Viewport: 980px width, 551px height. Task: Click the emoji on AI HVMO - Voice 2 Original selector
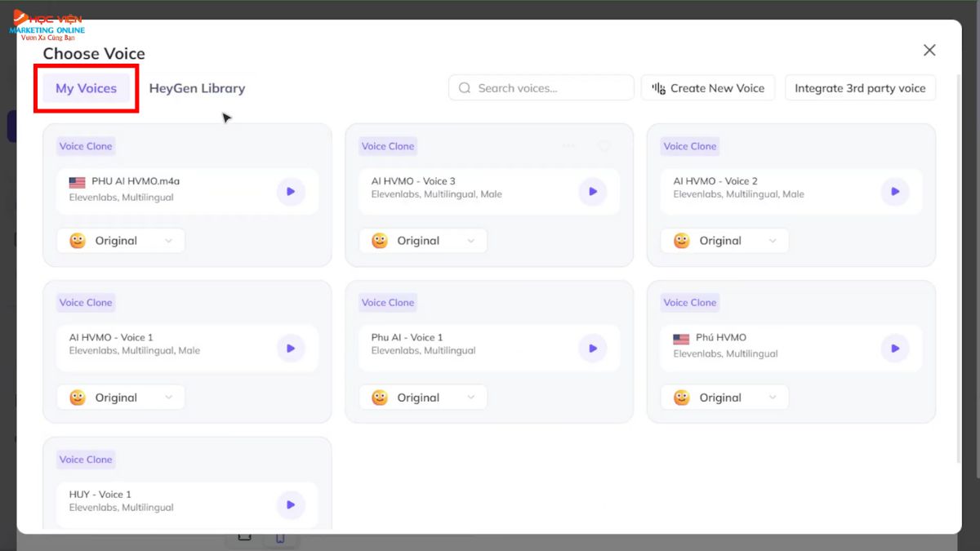tap(682, 241)
